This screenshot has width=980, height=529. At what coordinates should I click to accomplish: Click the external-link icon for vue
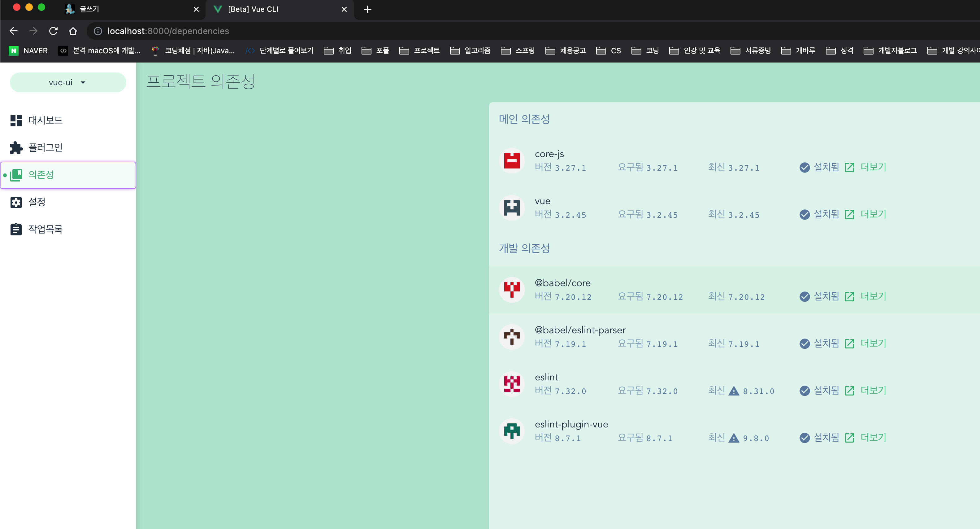tap(849, 215)
